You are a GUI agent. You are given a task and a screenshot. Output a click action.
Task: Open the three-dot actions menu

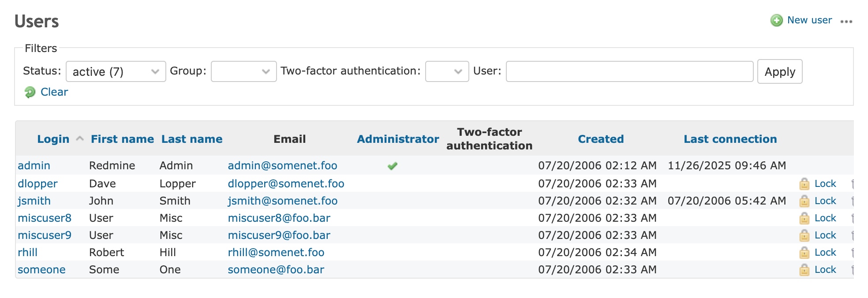846,21
